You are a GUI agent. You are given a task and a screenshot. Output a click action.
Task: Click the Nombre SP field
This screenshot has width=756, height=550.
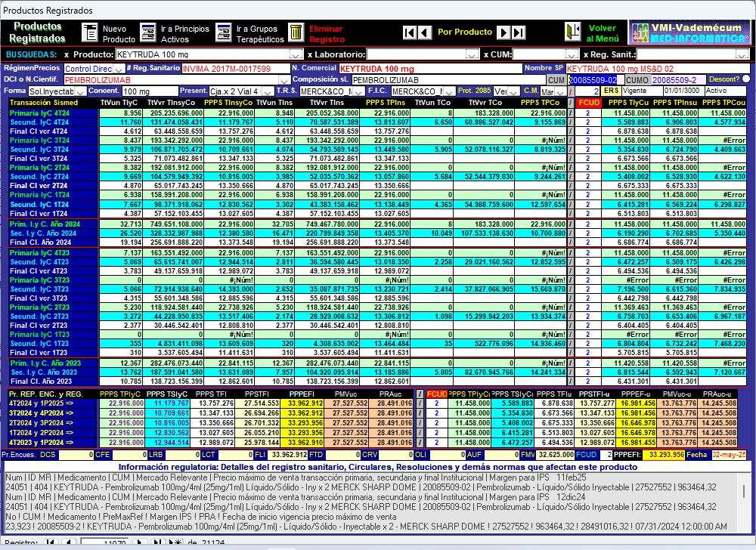tap(658, 69)
